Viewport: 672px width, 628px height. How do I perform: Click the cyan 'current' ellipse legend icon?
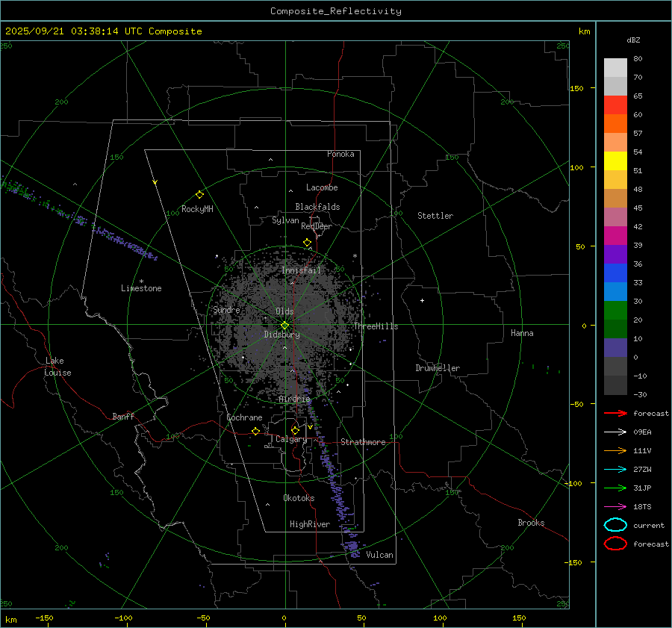coord(615,525)
